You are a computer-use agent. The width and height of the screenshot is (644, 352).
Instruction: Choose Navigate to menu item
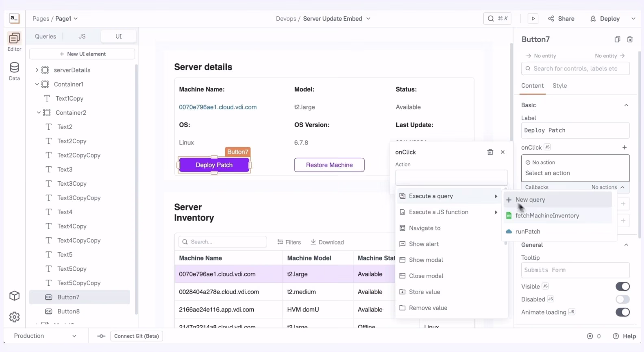pyautogui.click(x=448, y=228)
